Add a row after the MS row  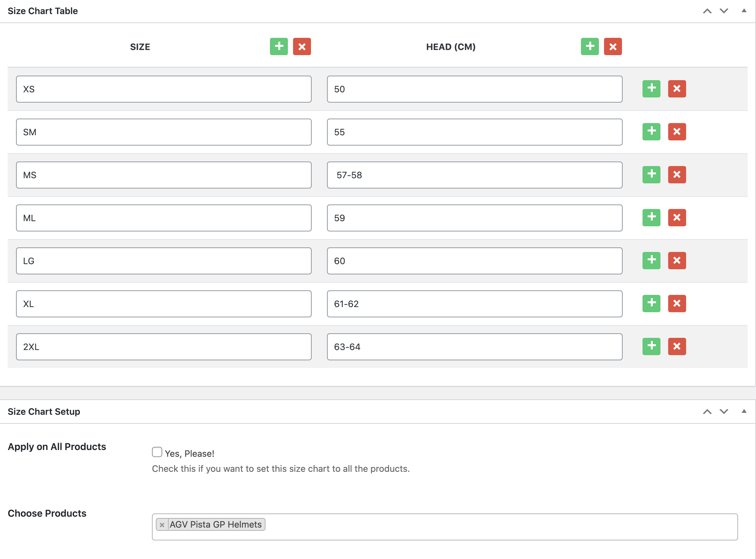(x=651, y=175)
